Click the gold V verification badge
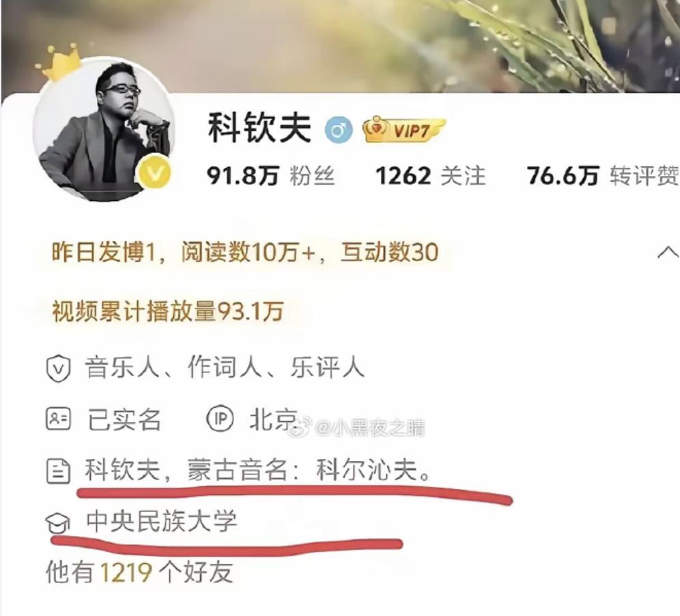Viewport: 680px width, 616px height. (x=154, y=174)
